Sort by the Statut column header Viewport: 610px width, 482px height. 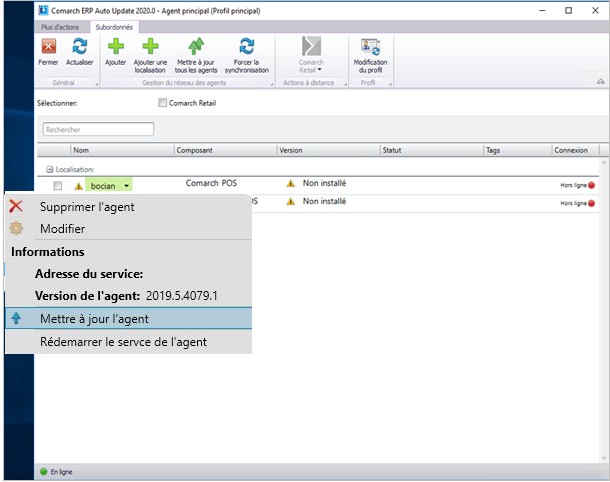431,150
